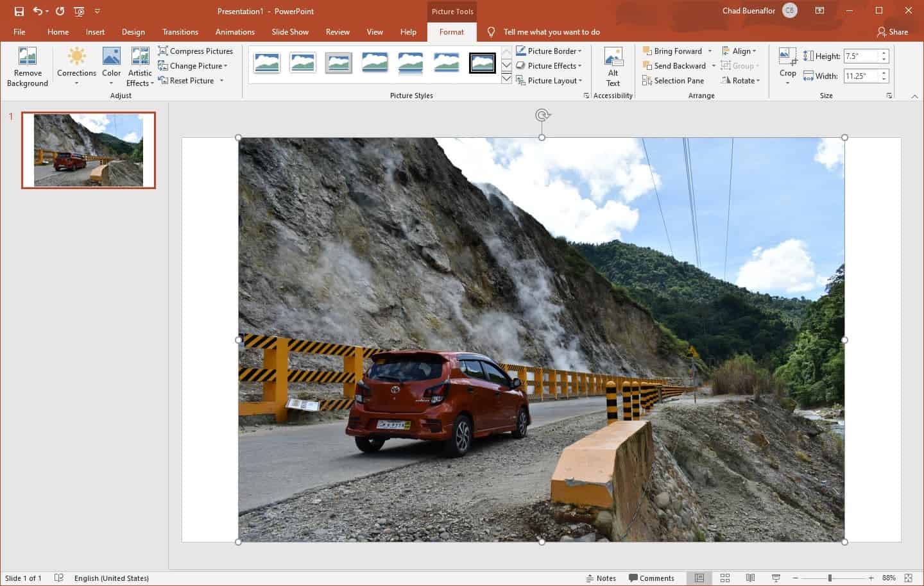Toggle the Notes pane

601,578
